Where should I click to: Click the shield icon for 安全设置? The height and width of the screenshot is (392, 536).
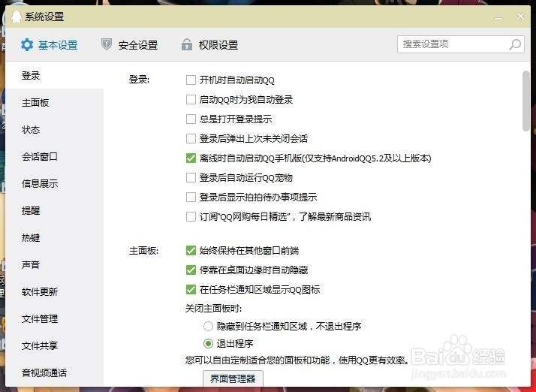pyautogui.click(x=107, y=44)
